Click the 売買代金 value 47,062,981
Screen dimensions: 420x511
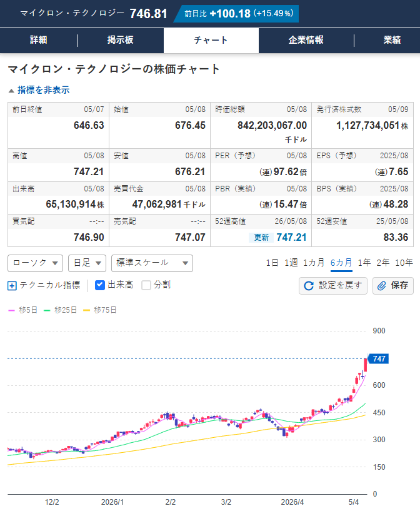pyautogui.click(x=157, y=205)
